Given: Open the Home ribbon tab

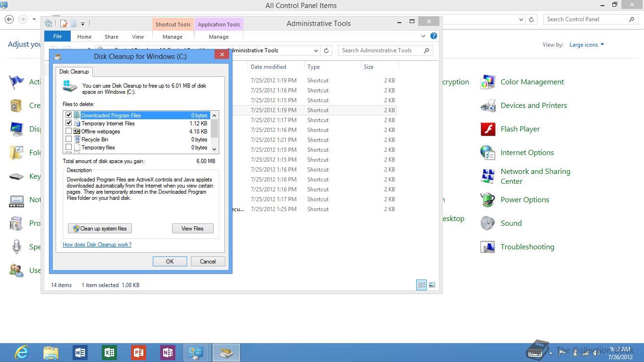Looking at the screenshot, I should (84, 36).
